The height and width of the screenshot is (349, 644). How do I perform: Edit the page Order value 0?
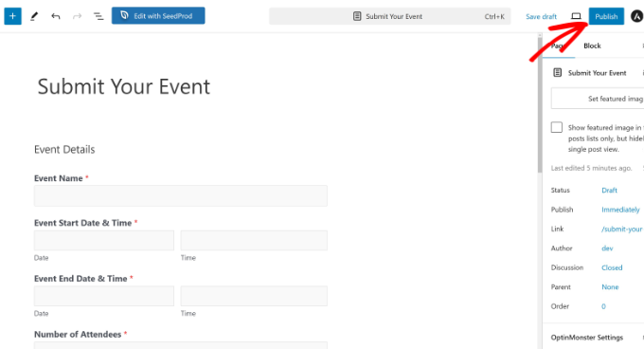coord(603,305)
